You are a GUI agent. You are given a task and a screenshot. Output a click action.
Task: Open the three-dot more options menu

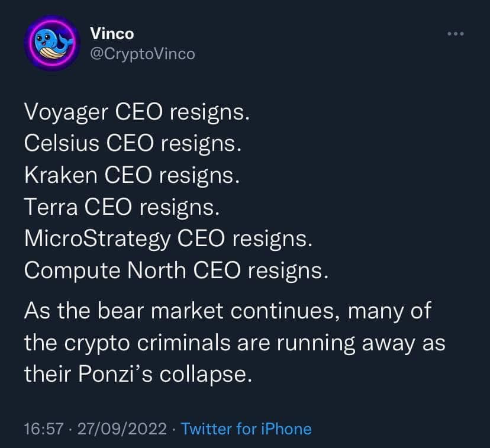(x=455, y=34)
